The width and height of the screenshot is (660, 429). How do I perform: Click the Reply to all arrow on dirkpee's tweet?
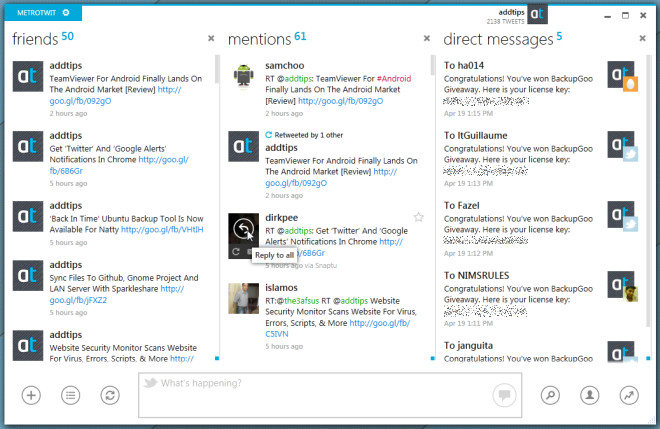tap(243, 229)
